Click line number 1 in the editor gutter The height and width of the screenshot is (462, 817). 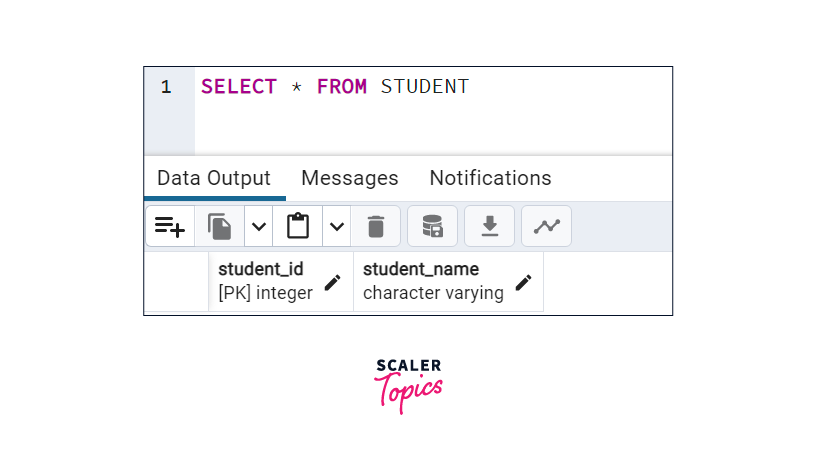(166, 87)
